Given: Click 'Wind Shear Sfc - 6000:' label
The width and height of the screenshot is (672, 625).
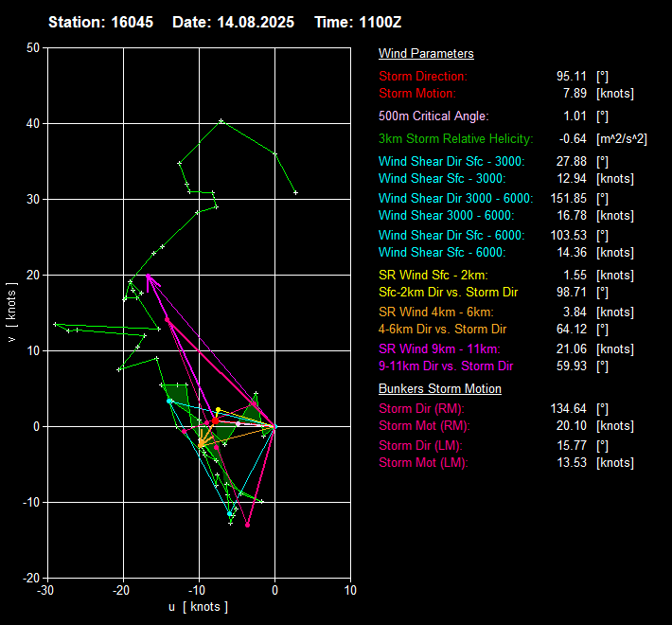Looking at the screenshot, I should click(x=442, y=253).
